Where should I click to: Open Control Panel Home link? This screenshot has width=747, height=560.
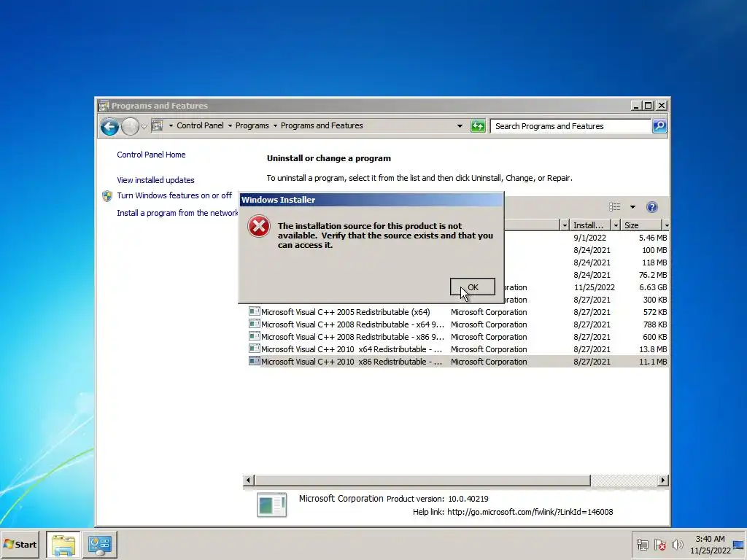[x=151, y=155]
